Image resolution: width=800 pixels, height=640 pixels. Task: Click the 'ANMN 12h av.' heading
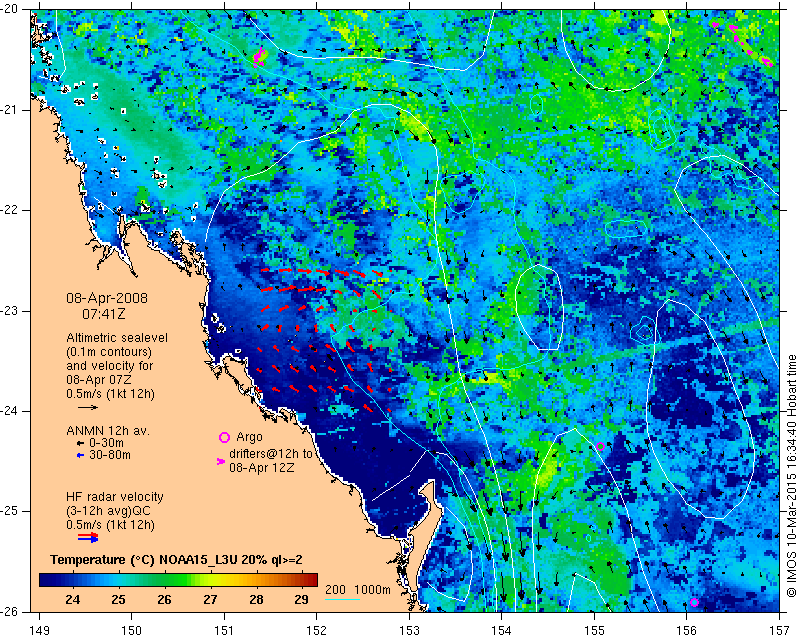coord(108,431)
